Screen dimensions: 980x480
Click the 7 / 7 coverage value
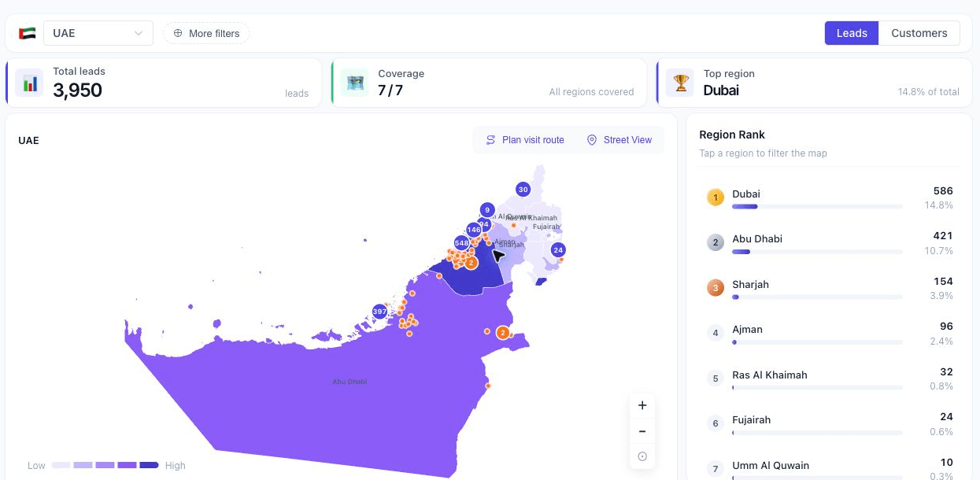pyautogui.click(x=390, y=90)
